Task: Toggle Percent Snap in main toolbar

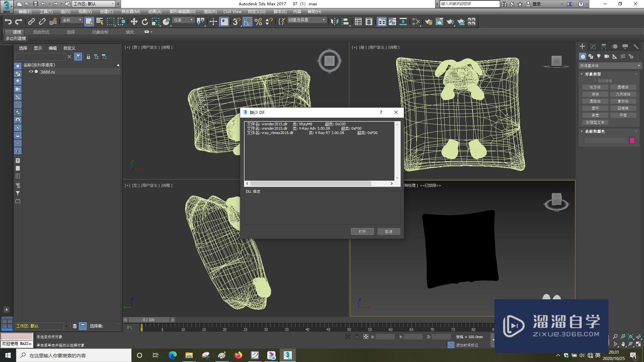Action: click(x=258, y=22)
